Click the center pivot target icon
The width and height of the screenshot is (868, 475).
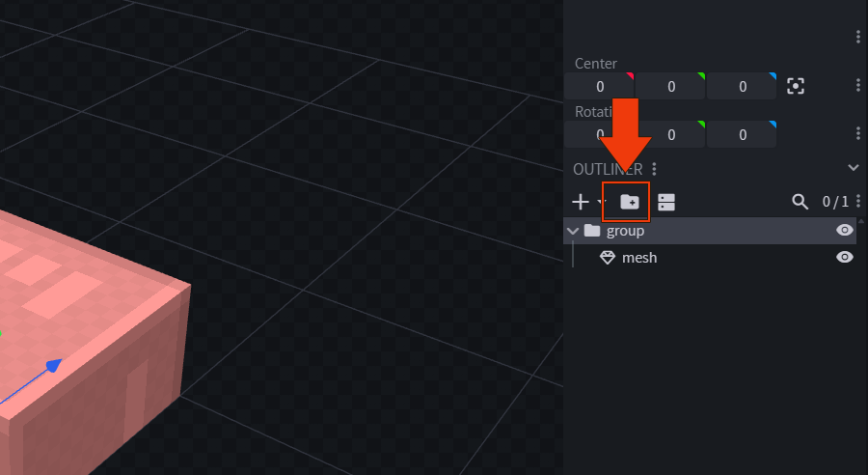point(796,86)
